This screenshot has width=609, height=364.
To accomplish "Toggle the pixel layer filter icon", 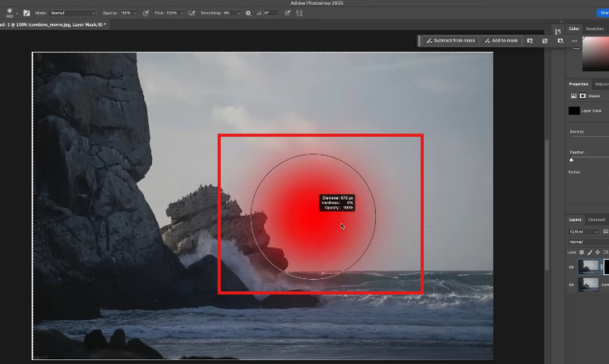I will [x=606, y=232].
